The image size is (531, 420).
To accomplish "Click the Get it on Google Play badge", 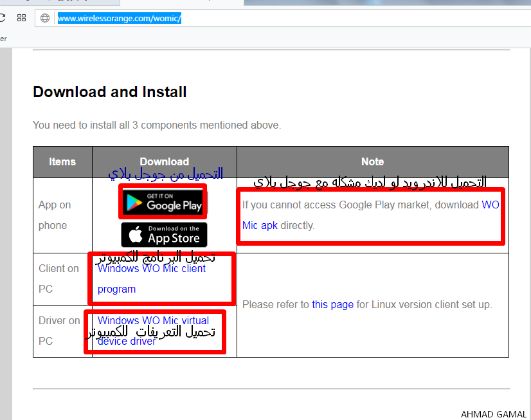I will [x=164, y=201].
